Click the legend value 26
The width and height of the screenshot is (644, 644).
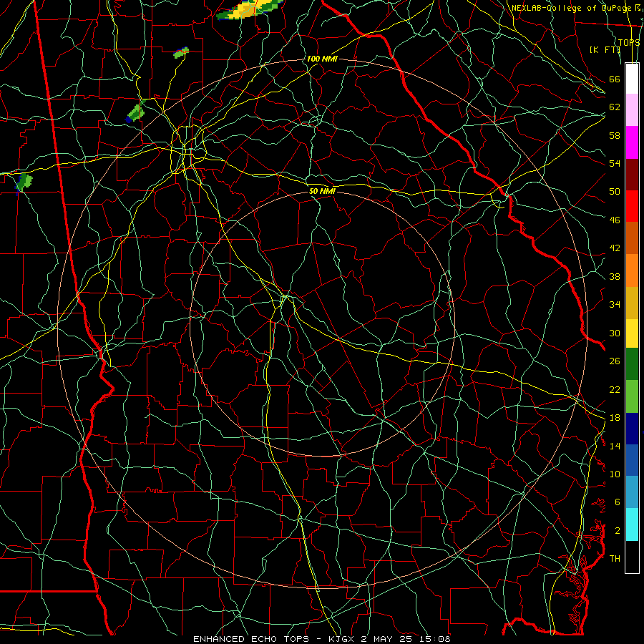(615, 361)
